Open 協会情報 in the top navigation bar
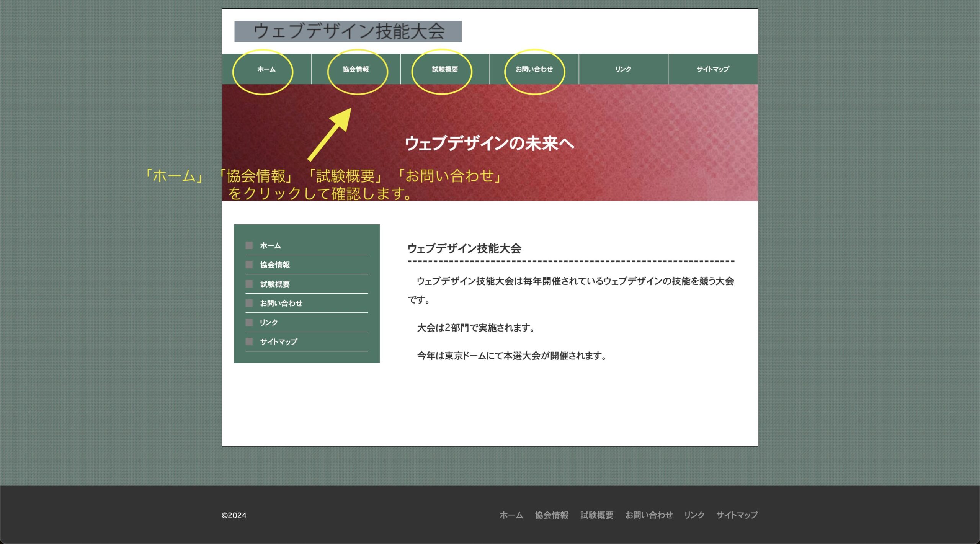Viewport: 980px width, 544px height. point(356,69)
